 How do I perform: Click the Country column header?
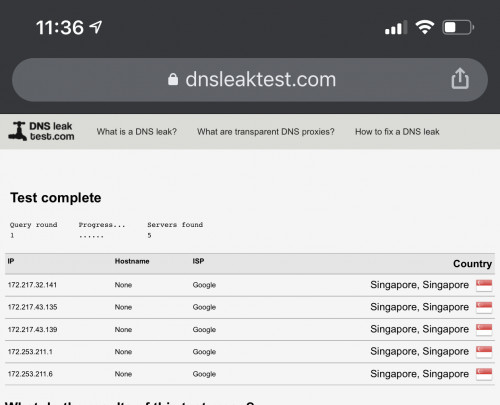472,264
